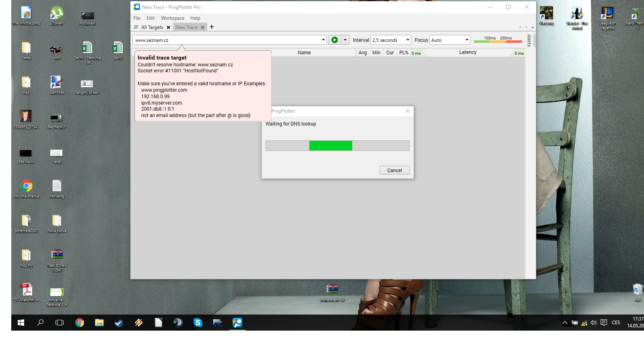The image size is (644, 362).
Task: Open the Edit menu
Action: tap(151, 18)
